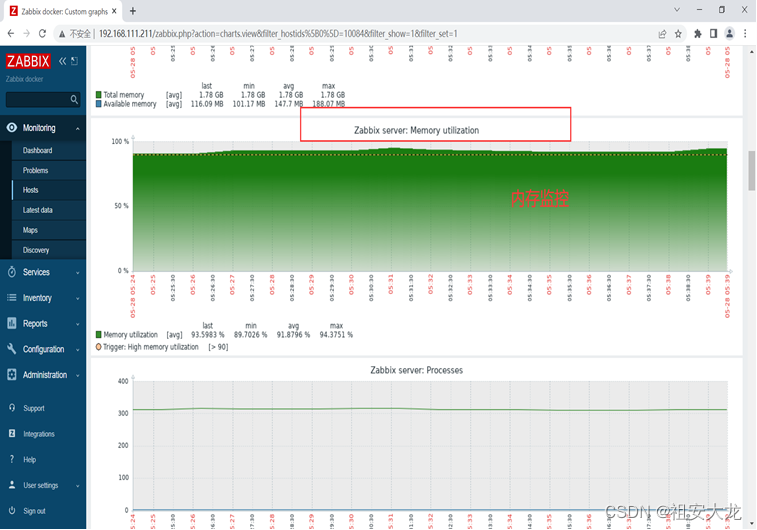Click the Support headset icon
The height and width of the screenshot is (530, 757).
pos(12,408)
